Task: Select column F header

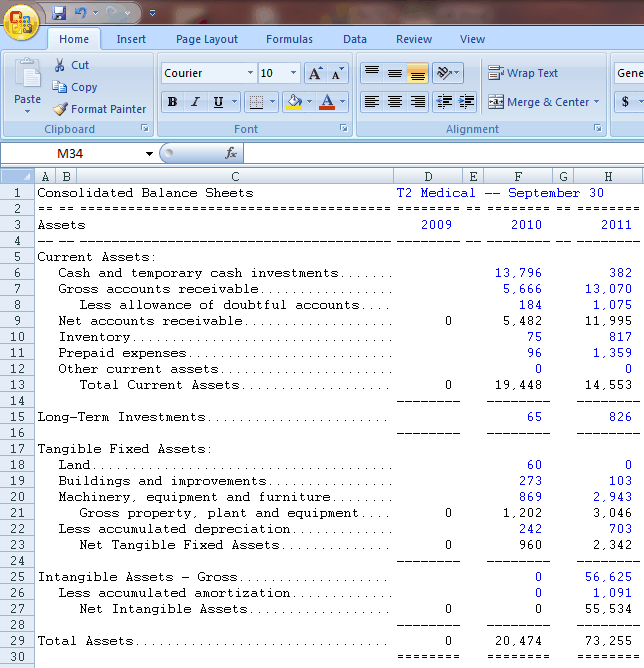Action: point(518,176)
